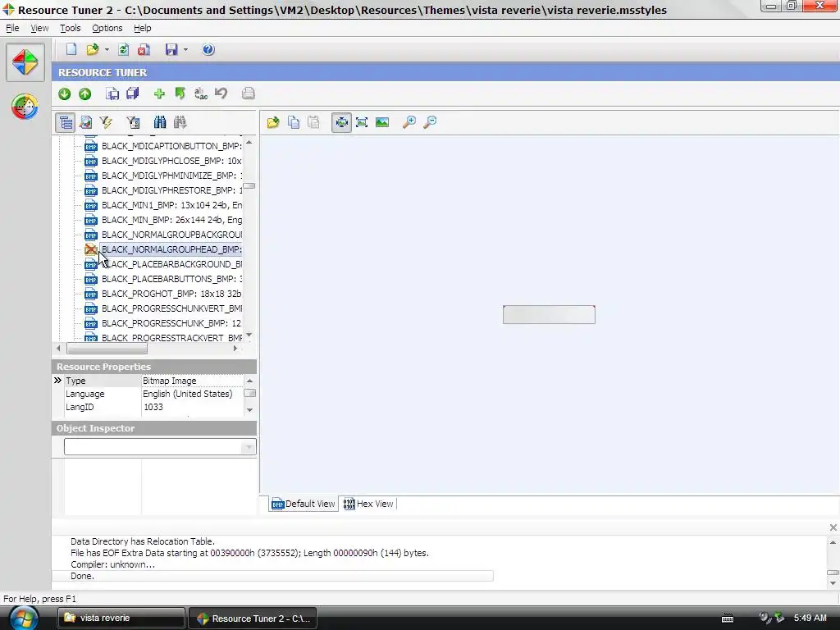The image size is (840, 630).
Task: Click the undo arrow icon
Action: [221, 94]
